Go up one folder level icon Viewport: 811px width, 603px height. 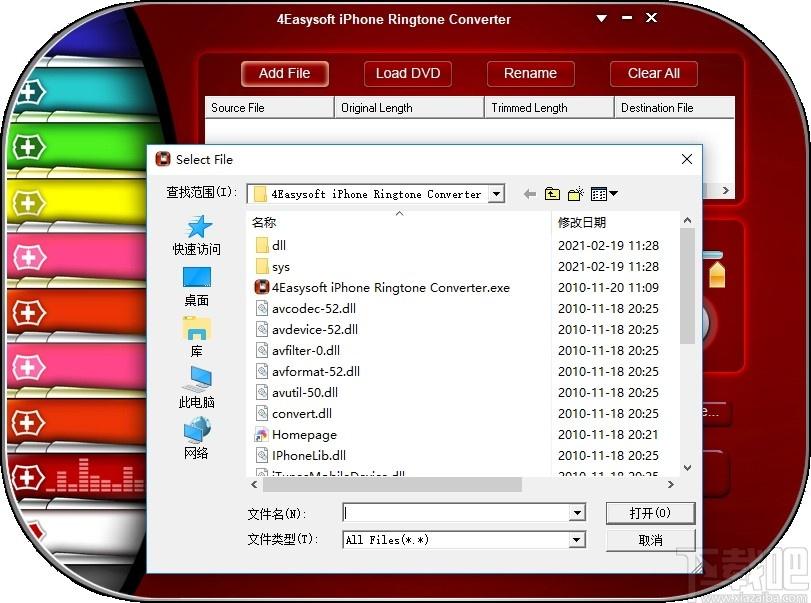[x=552, y=194]
